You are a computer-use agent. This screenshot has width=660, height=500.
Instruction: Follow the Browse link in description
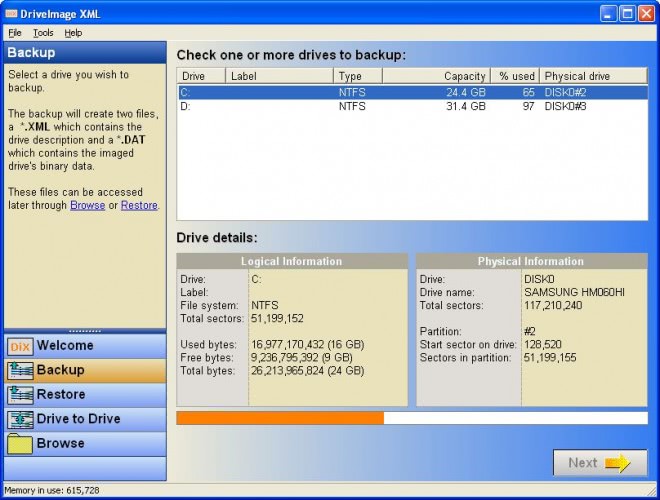[87, 205]
